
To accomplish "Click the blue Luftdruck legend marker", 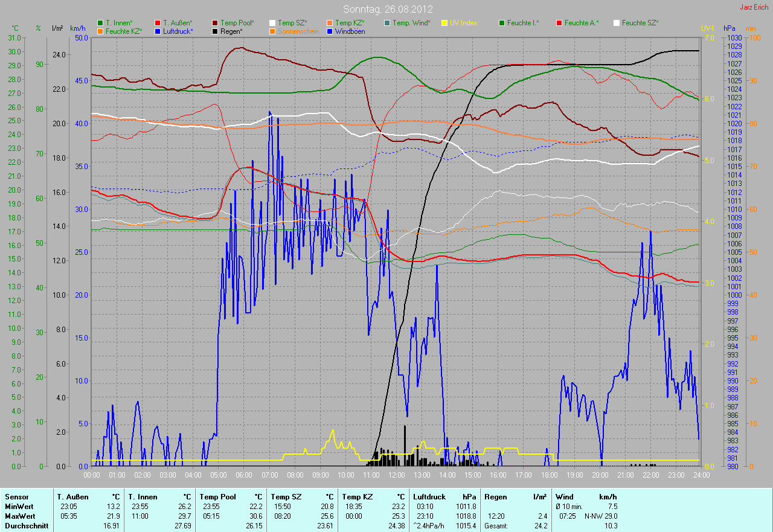I will (x=158, y=31).
